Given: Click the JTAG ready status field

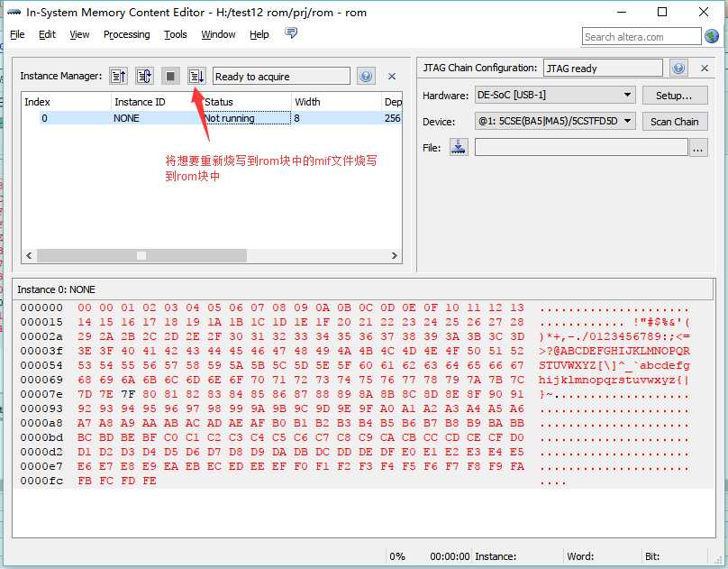Looking at the screenshot, I should [603, 69].
